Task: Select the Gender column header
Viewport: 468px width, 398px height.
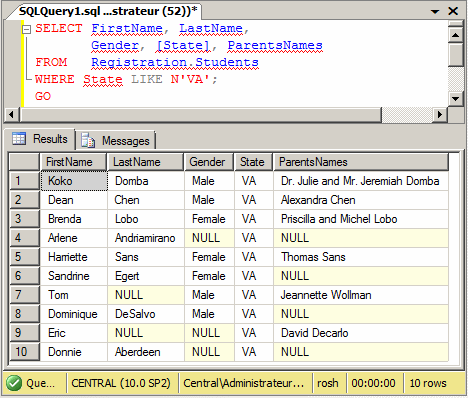Action: [x=209, y=162]
